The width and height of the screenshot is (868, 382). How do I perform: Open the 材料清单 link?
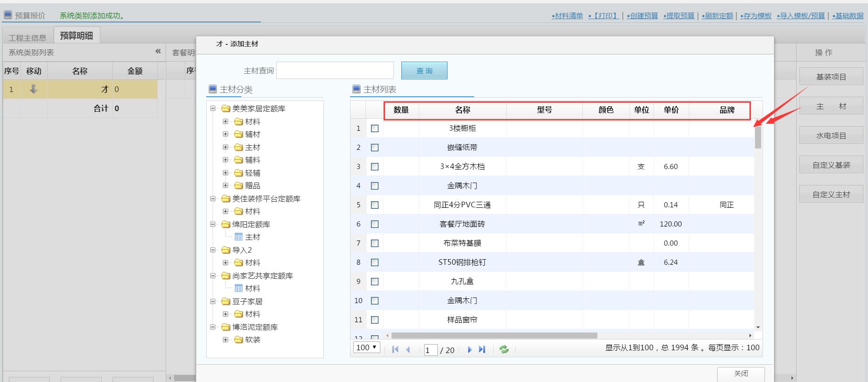click(x=567, y=16)
